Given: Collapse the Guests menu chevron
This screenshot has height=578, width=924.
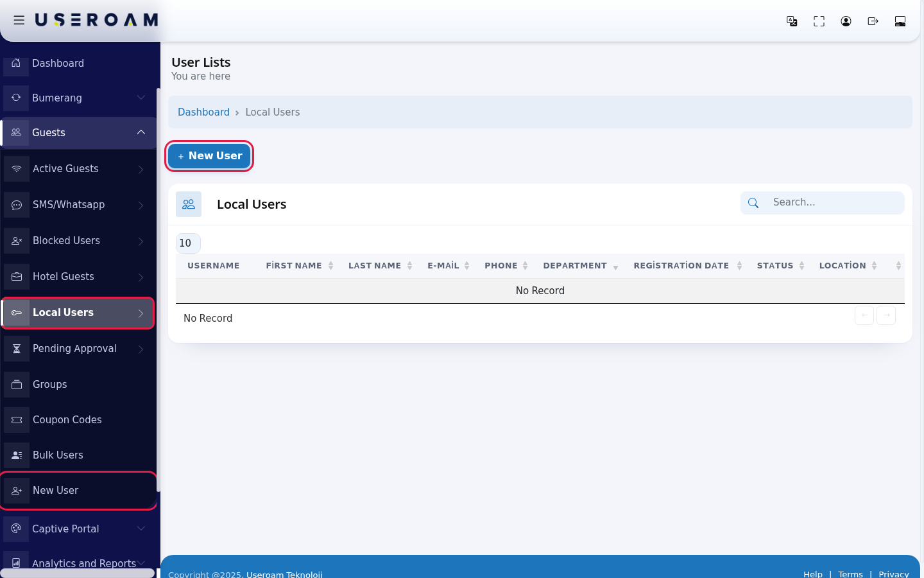Looking at the screenshot, I should click(141, 132).
